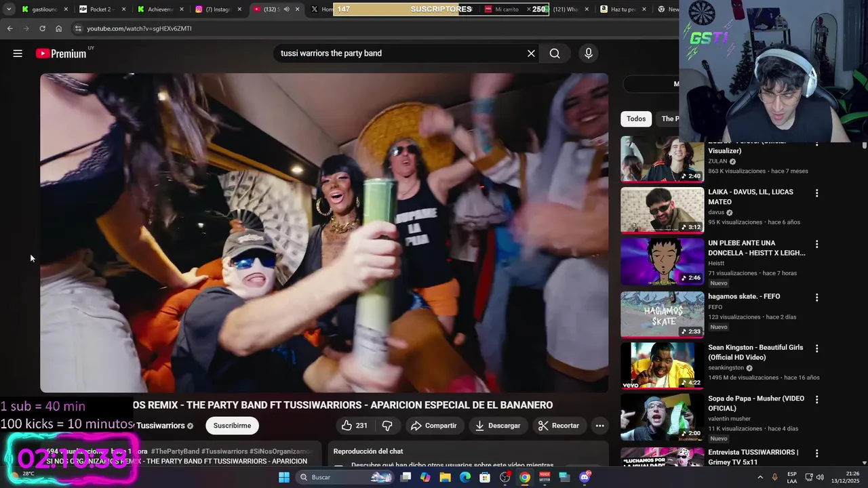Open Copilot from taskbar
The height and width of the screenshot is (488, 868).
tap(425, 477)
